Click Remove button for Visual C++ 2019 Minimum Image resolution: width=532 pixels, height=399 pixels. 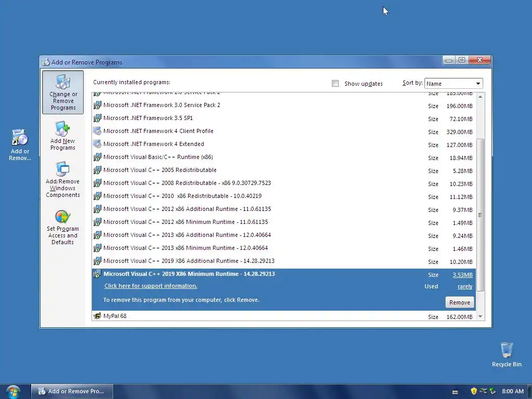459,302
